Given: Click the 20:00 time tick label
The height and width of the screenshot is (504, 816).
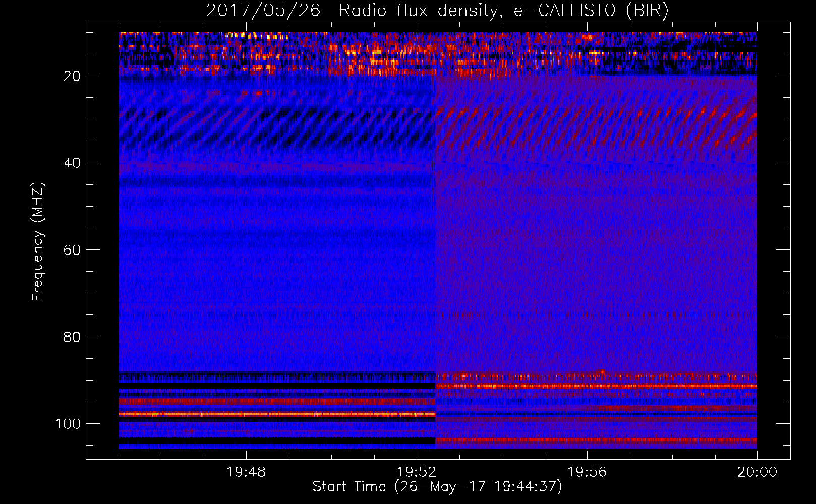Looking at the screenshot, I should pos(757,472).
